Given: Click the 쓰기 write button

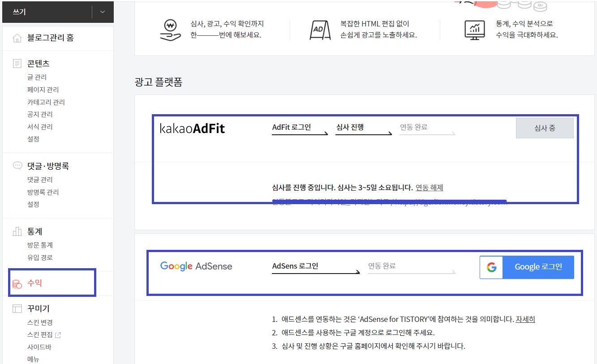Looking at the screenshot, I should click(x=47, y=12).
